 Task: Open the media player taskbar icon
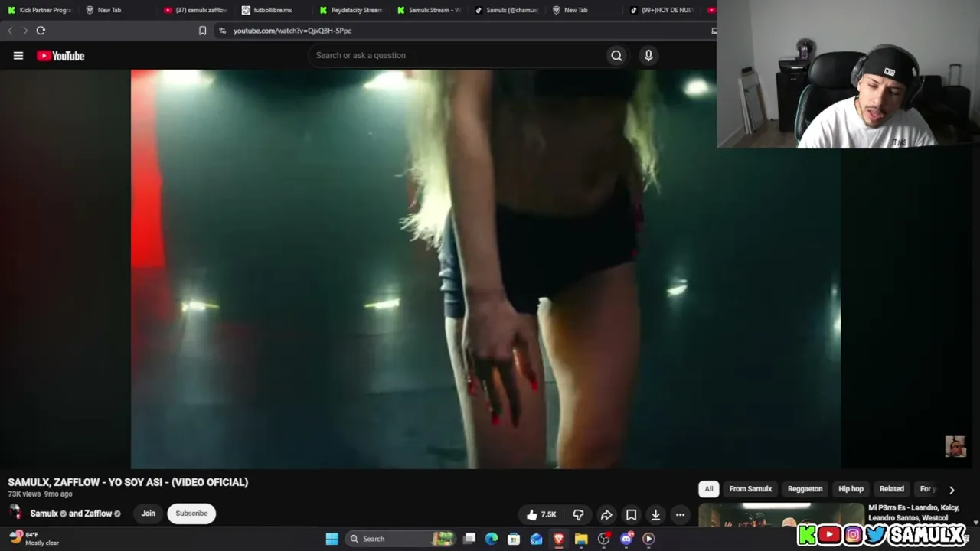pyautogui.click(x=648, y=539)
